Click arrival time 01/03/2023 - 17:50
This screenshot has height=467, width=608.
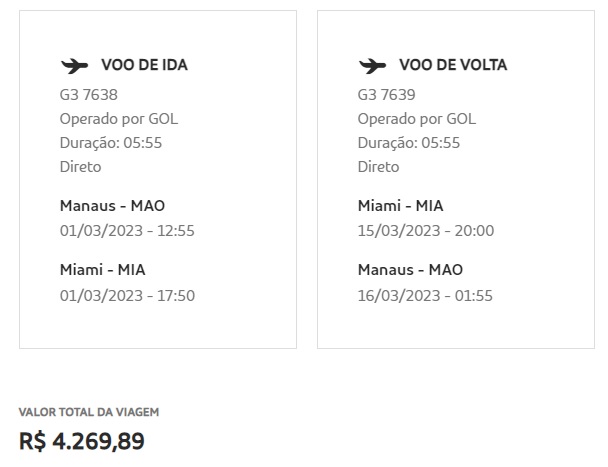click(127, 295)
